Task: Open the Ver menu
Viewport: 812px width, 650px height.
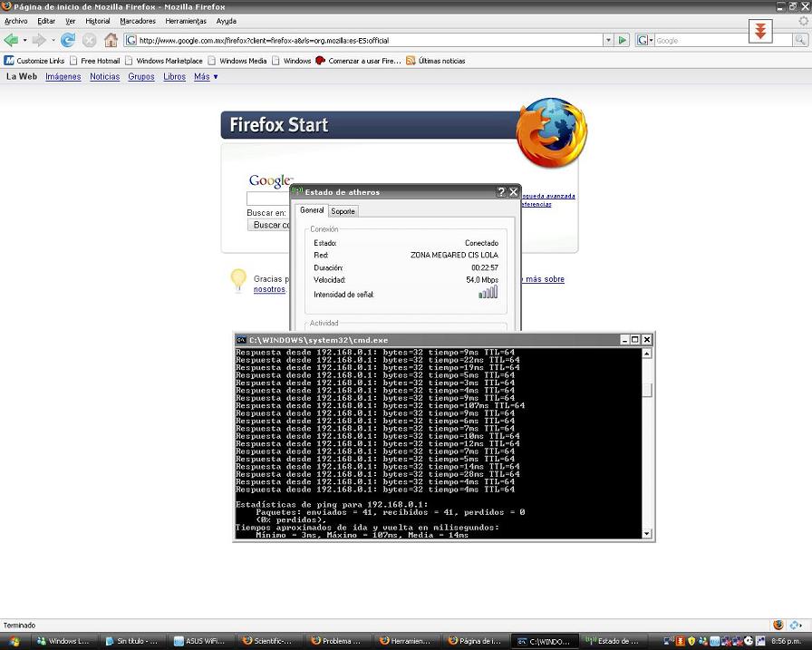Action: pyautogui.click(x=71, y=21)
